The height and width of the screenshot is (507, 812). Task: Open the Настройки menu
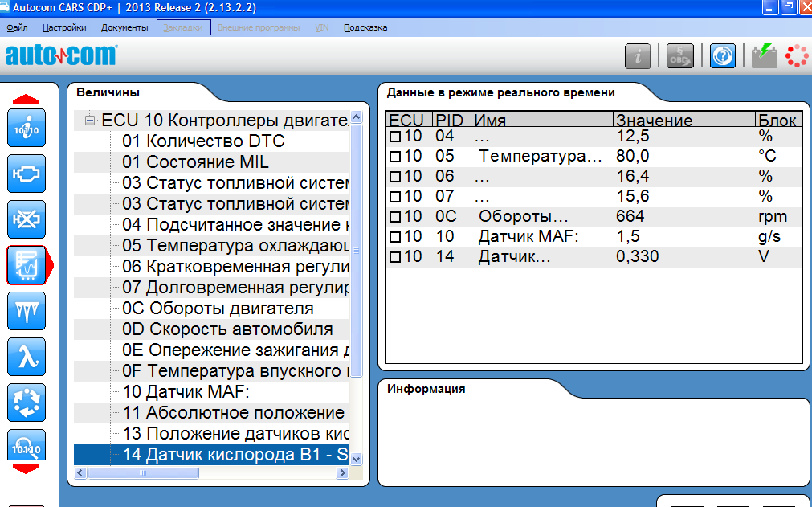64,27
